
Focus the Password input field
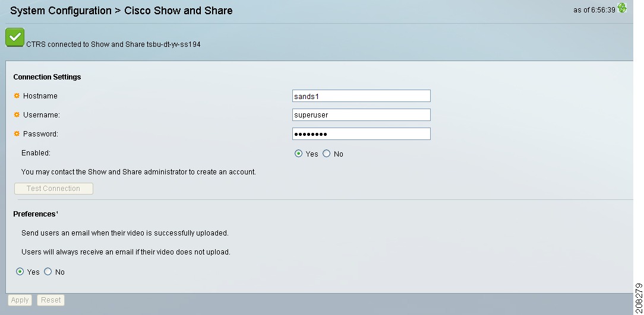pyautogui.click(x=361, y=133)
